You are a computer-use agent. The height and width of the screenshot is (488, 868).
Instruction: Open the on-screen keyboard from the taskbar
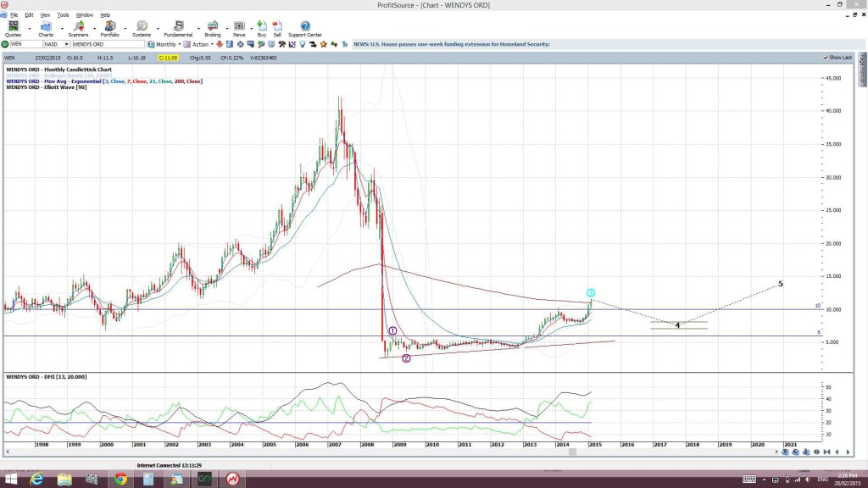point(749,480)
